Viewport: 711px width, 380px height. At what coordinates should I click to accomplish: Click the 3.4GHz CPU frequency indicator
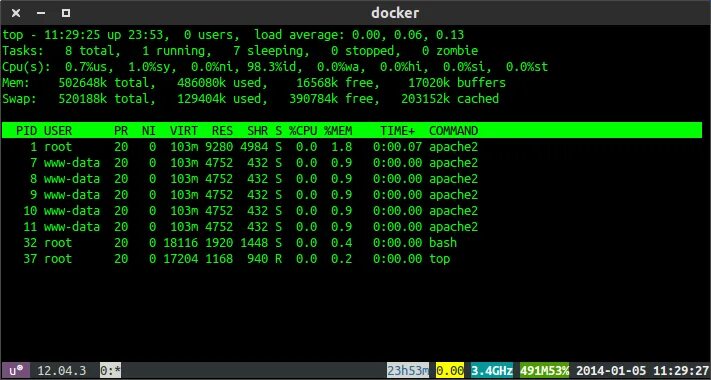click(492, 370)
